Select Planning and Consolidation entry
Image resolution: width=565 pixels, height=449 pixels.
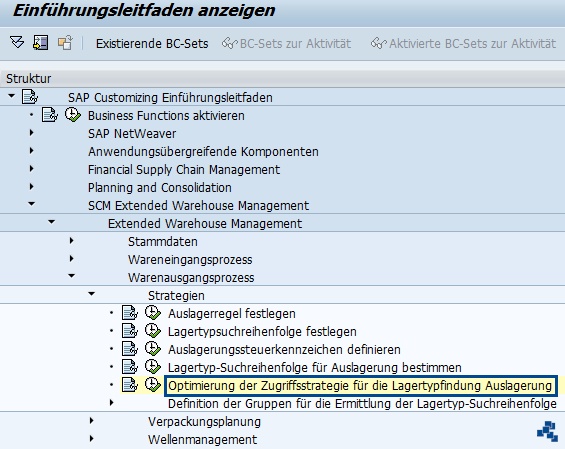tap(160, 188)
